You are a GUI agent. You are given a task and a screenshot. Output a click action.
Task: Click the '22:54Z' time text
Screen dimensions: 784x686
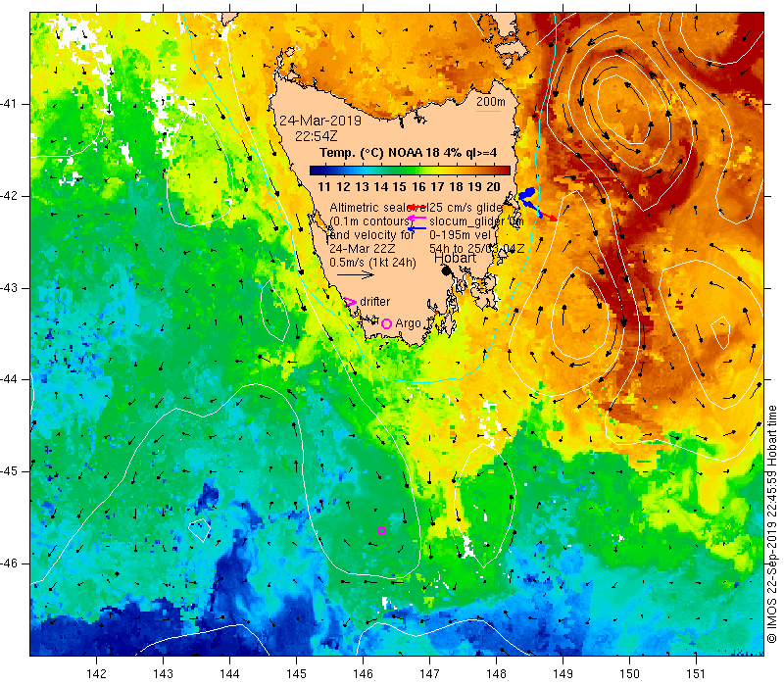[x=316, y=136]
